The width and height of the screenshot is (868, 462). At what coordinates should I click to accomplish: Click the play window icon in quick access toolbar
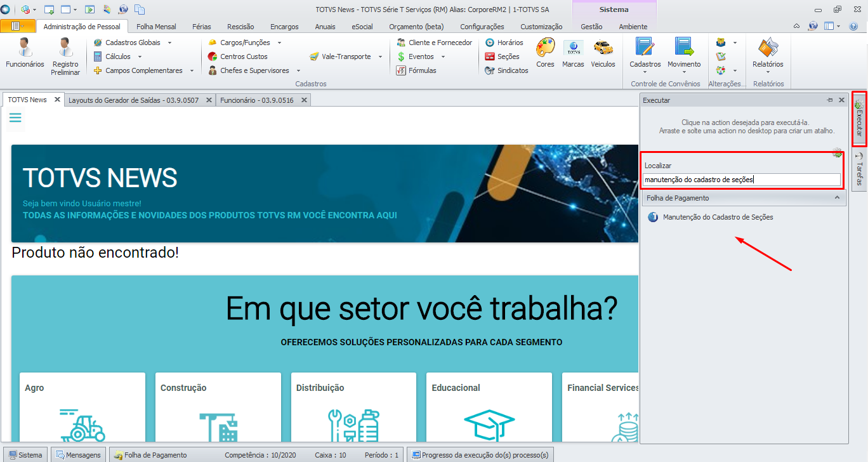tap(90, 10)
